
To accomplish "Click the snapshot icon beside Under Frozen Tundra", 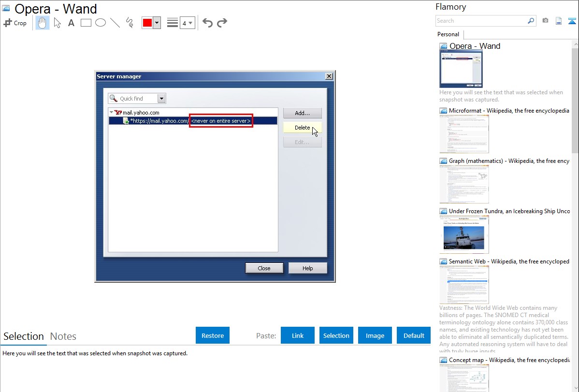I will [443, 211].
